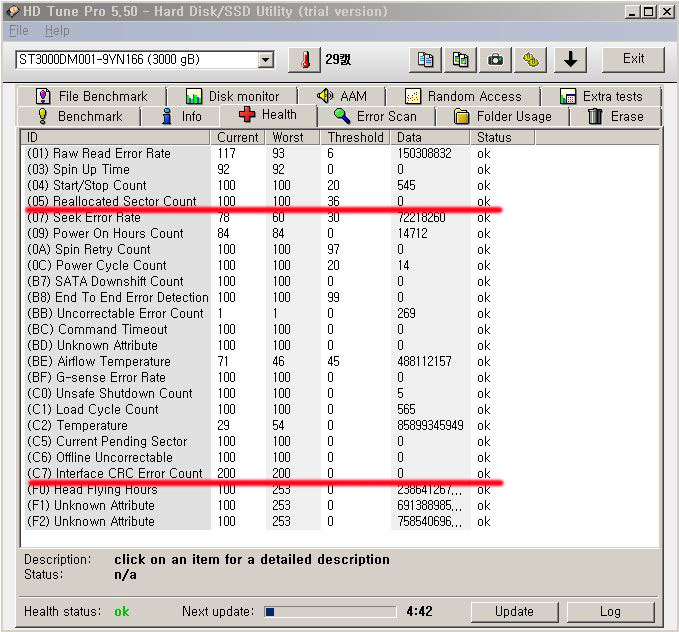679x632 pixels.
Task: Switch to the Folder Usage tab
Action: pyautogui.click(x=502, y=116)
